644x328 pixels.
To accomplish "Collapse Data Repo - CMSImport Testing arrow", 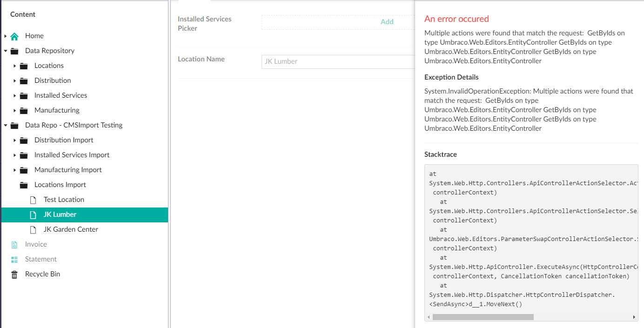I will 5,125.
